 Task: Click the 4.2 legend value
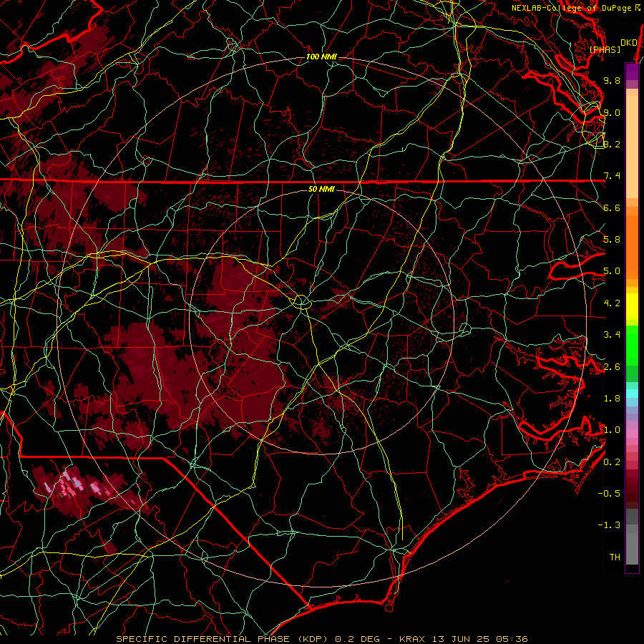[x=612, y=303]
